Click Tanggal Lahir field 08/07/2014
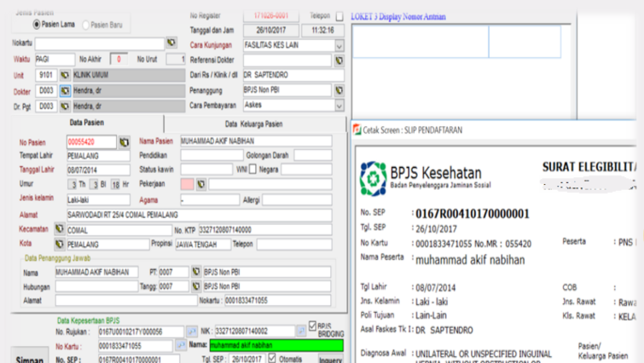Image resolution: width=644 pixels, height=363 pixels. 99,170
